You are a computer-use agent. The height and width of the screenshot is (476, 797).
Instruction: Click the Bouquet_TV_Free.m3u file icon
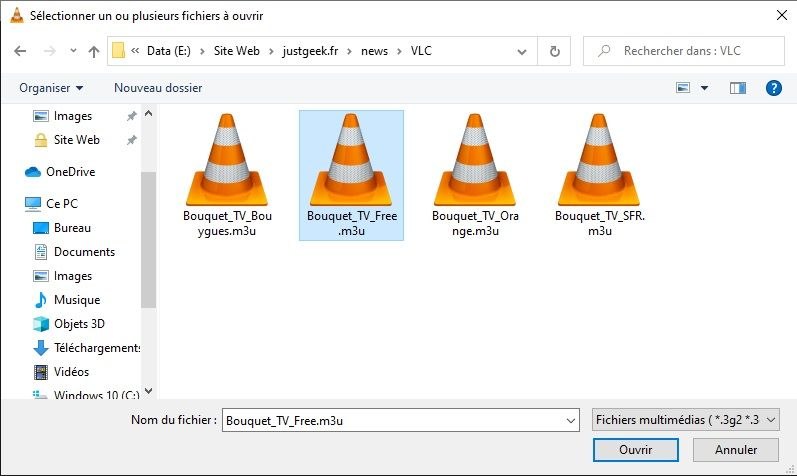pos(351,160)
